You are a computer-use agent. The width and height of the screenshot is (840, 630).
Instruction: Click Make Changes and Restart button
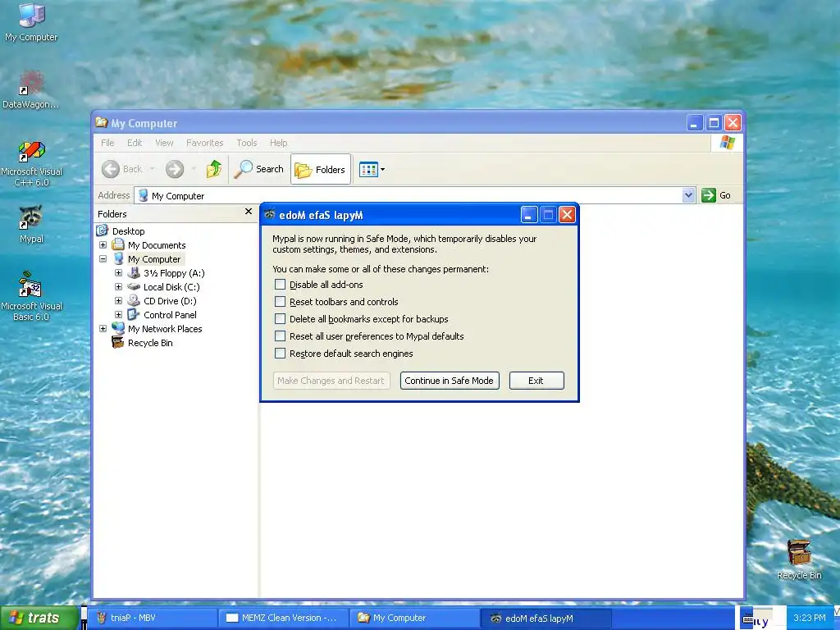coord(331,381)
